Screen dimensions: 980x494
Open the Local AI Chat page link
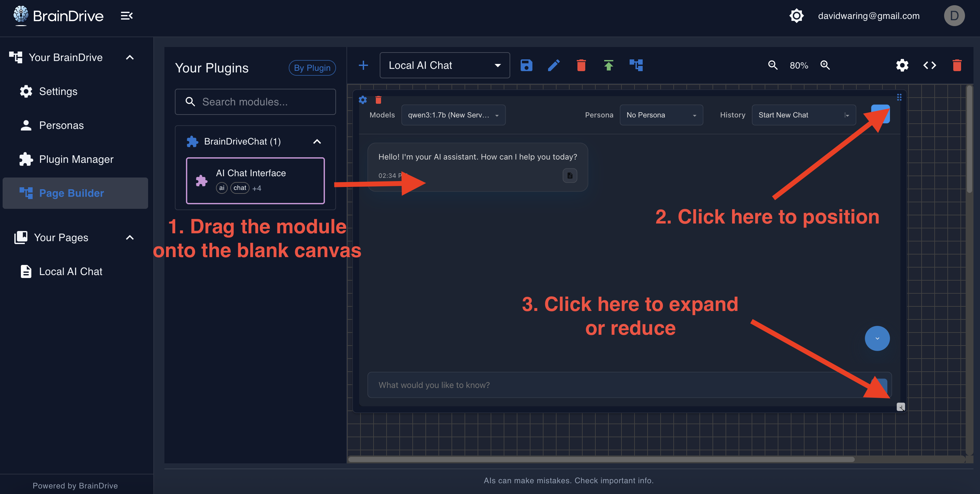click(x=70, y=271)
